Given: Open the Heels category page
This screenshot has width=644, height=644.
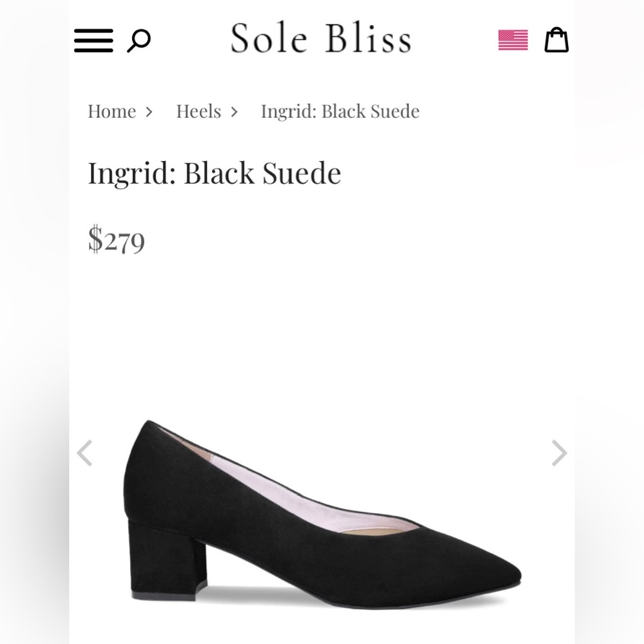Looking at the screenshot, I should point(198,111).
